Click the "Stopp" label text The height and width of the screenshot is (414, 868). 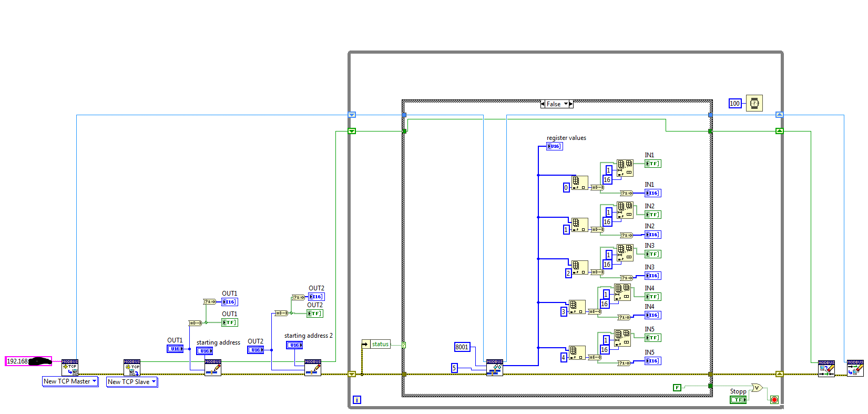point(738,391)
